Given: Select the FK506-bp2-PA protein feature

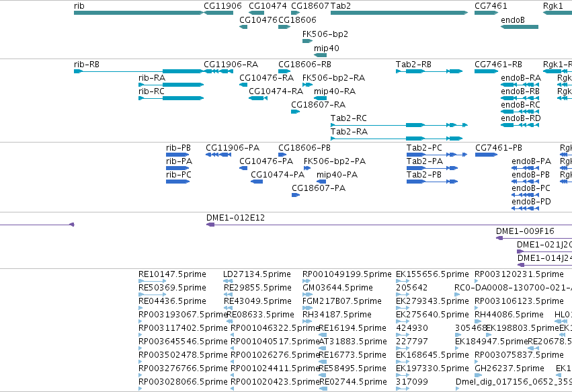Looking at the screenshot, I should (307, 168).
